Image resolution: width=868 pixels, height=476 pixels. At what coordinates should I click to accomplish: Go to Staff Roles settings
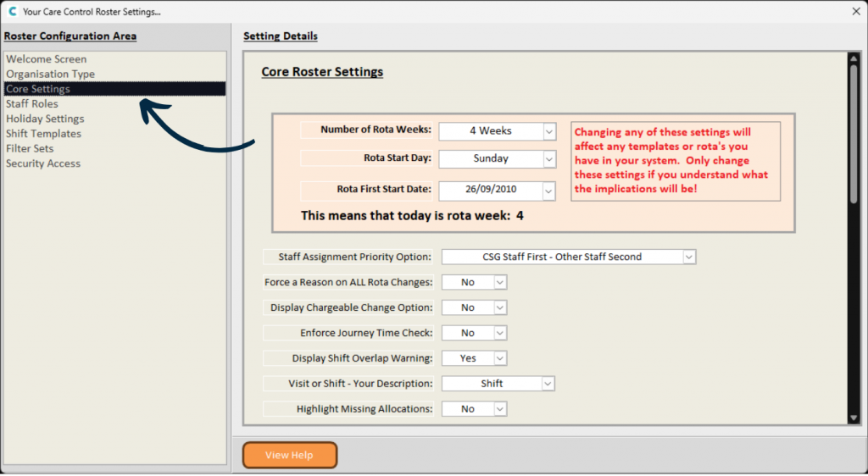point(32,104)
